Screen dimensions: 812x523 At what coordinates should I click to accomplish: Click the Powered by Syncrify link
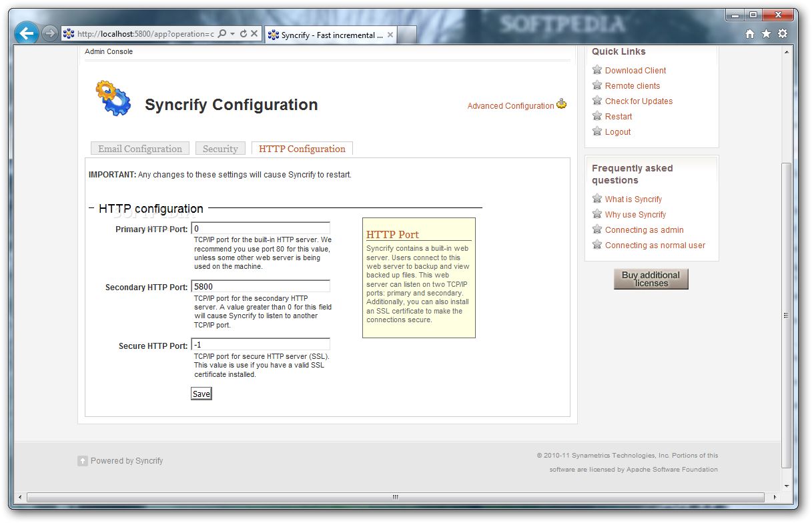click(x=127, y=460)
